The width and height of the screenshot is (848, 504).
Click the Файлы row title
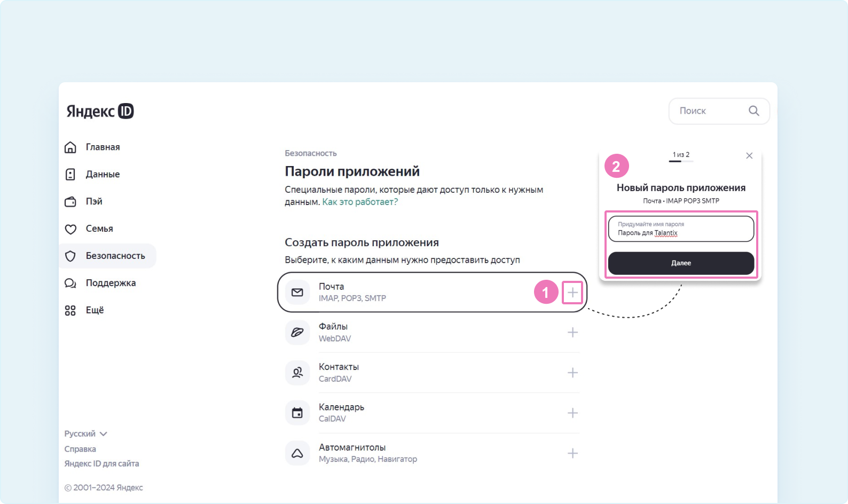pos(333,327)
